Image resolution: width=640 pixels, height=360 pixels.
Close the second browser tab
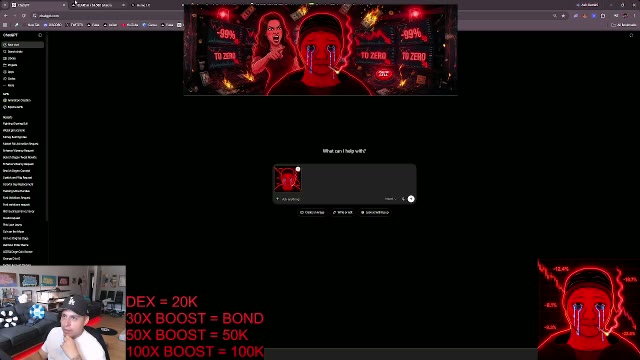pos(123,5)
